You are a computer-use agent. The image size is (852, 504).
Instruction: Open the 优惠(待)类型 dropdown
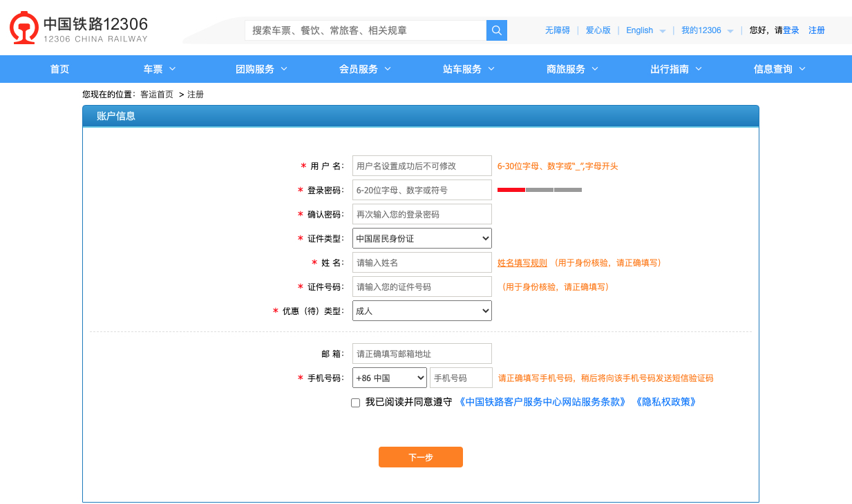click(x=422, y=311)
